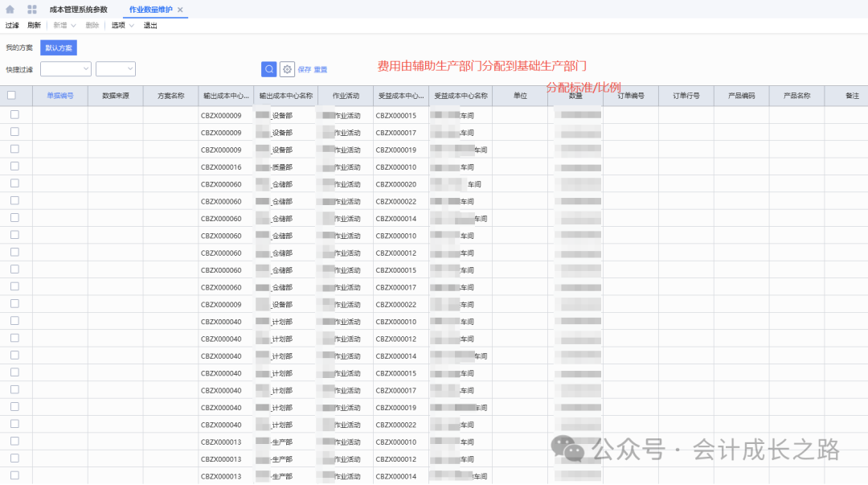Screen dimensions: 868x485
Task: Click the 刷新 toolbar button
Action: (x=34, y=26)
